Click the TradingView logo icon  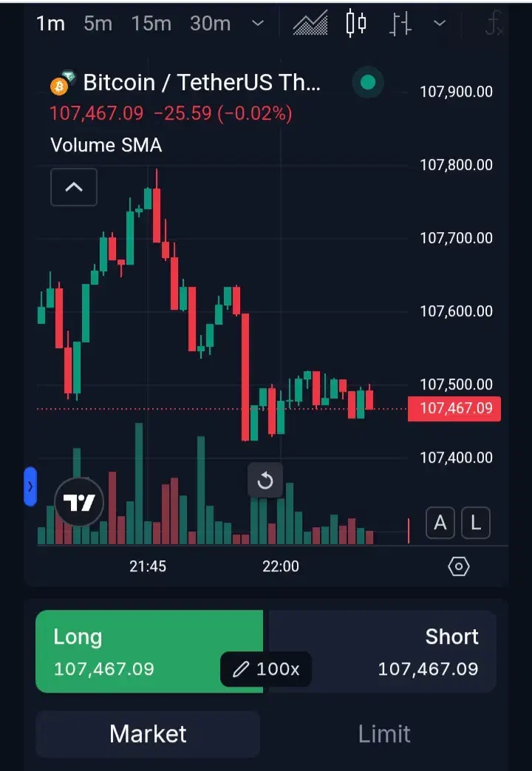[79, 504]
